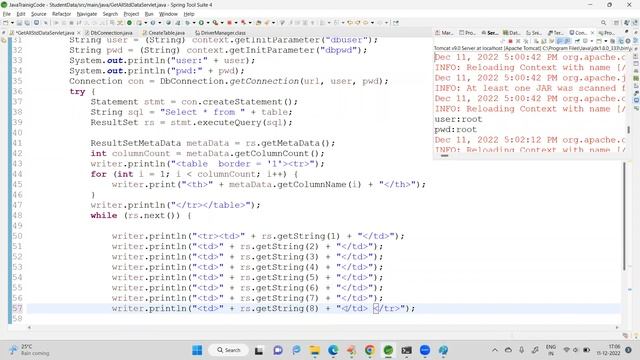Toggle console Scroll Lock icon

pos(543,41)
